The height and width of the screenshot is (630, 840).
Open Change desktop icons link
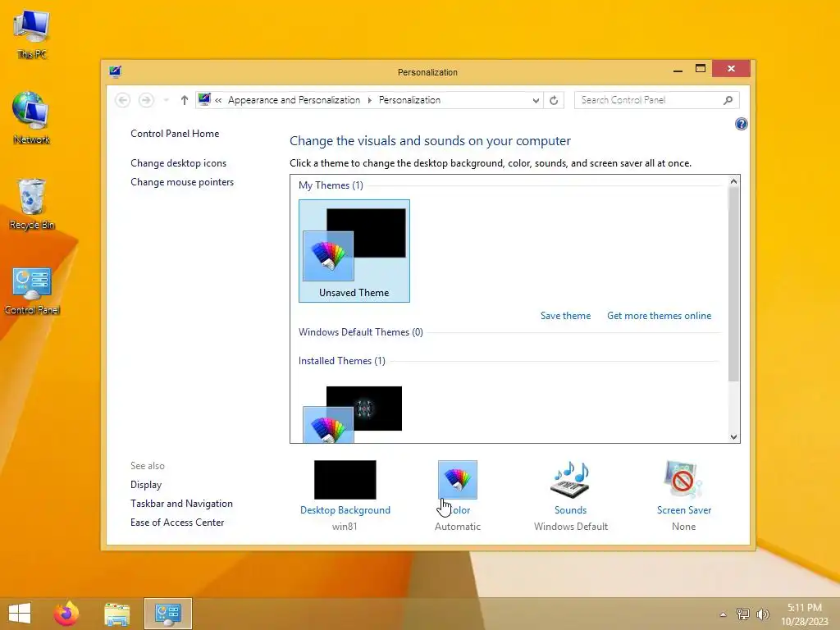178,163
